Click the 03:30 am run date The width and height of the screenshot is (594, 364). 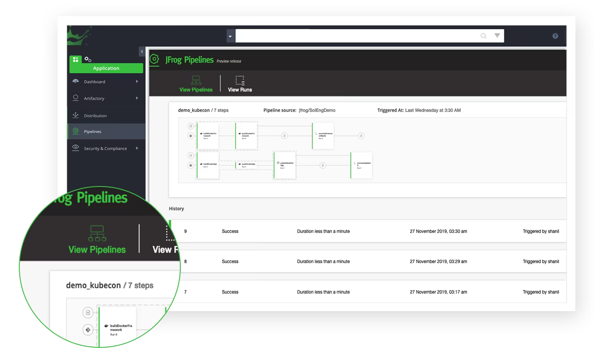pyautogui.click(x=438, y=231)
